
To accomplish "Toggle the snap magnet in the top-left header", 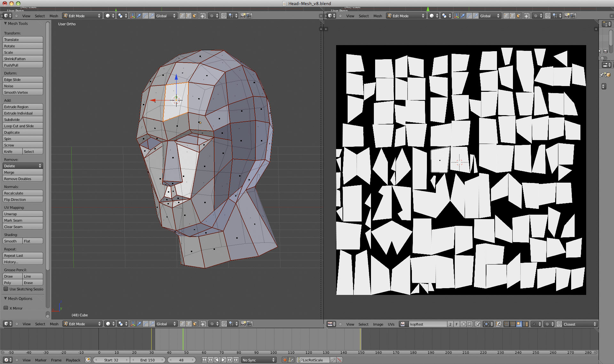I will (x=224, y=16).
